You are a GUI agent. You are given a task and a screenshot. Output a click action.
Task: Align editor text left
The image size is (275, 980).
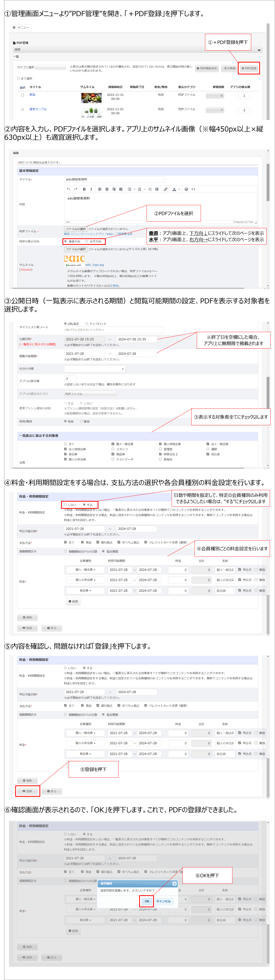click(x=100, y=189)
